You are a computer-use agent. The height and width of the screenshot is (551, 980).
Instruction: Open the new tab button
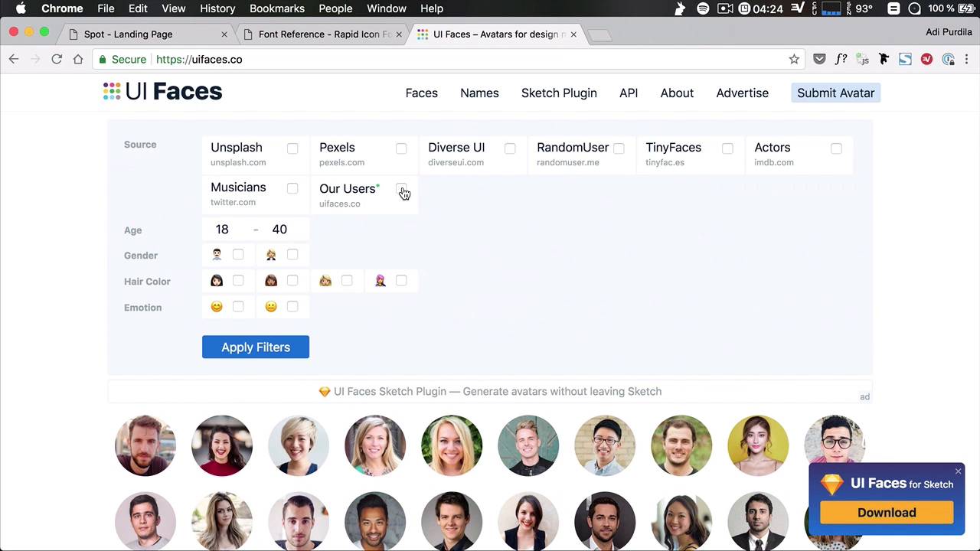[x=599, y=35]
